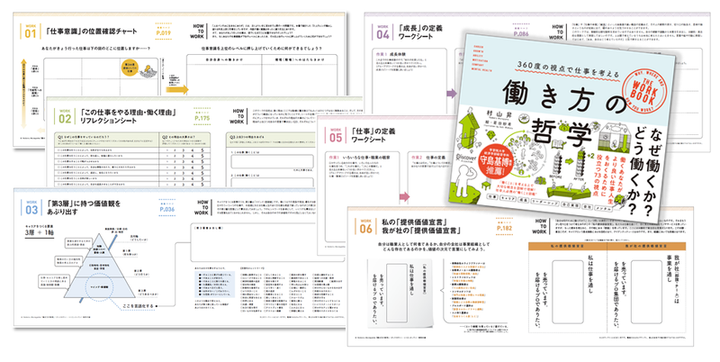Click the orange circle badge in WORK 01 chart

point(130,67)
